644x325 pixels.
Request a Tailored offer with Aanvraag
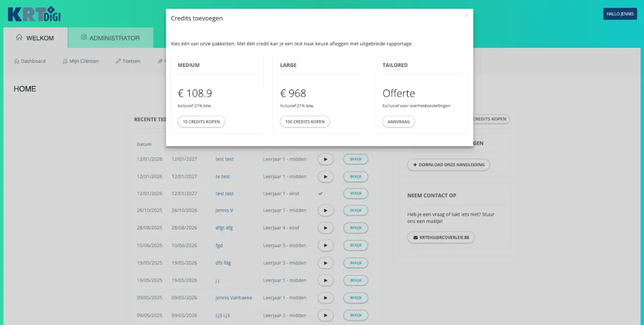coord(398,122)
